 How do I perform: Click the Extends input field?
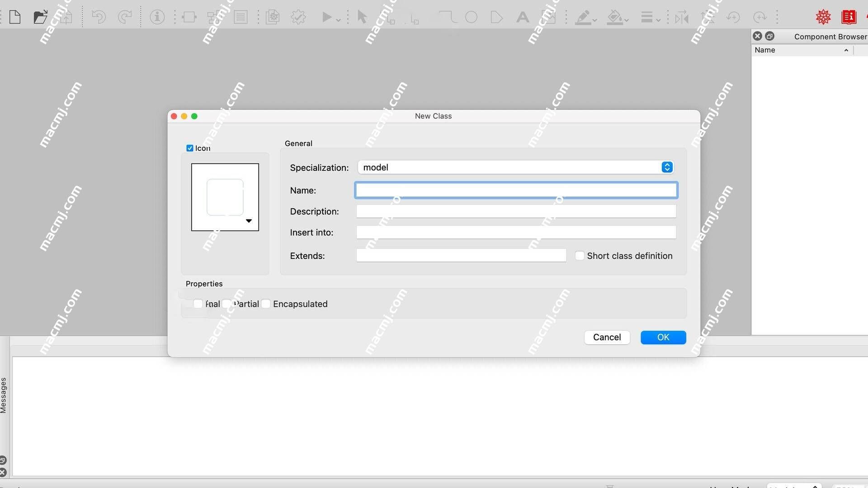coord(461,255)
